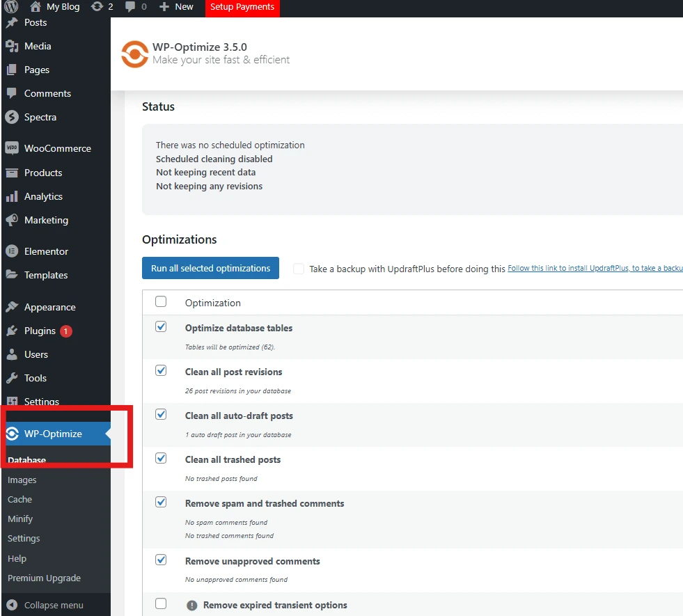Image resolution: width=683 pixels, height=616 pixels.
Task: Click the Analytics bar chart icon
Action: coord(11,196)
